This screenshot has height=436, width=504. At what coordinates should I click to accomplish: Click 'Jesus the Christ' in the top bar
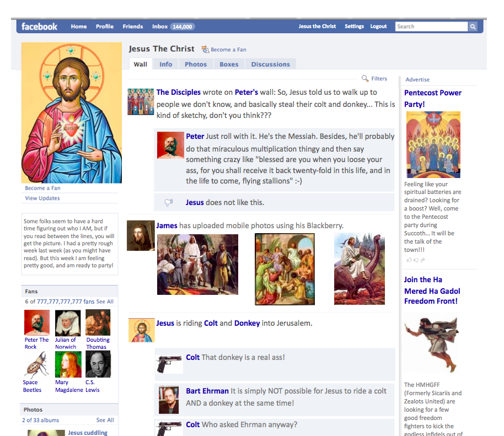(x=317, y=26)
